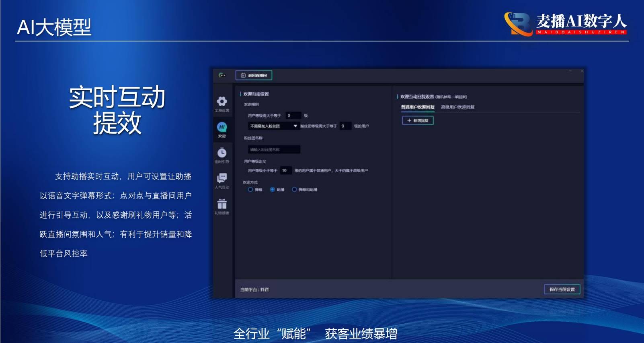This screenshot has height=343, width=644.
Task: Click the 返回直播间 button
Action: point(254,75)
